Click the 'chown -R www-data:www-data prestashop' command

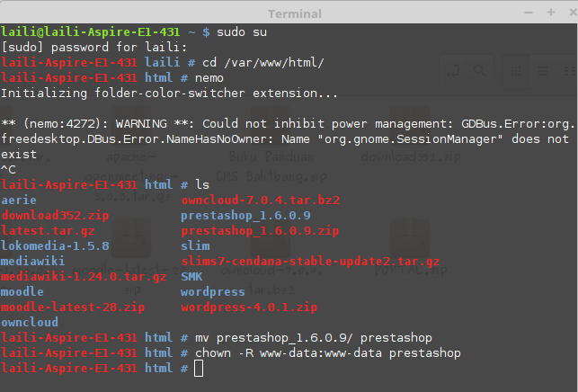[328, 353]
